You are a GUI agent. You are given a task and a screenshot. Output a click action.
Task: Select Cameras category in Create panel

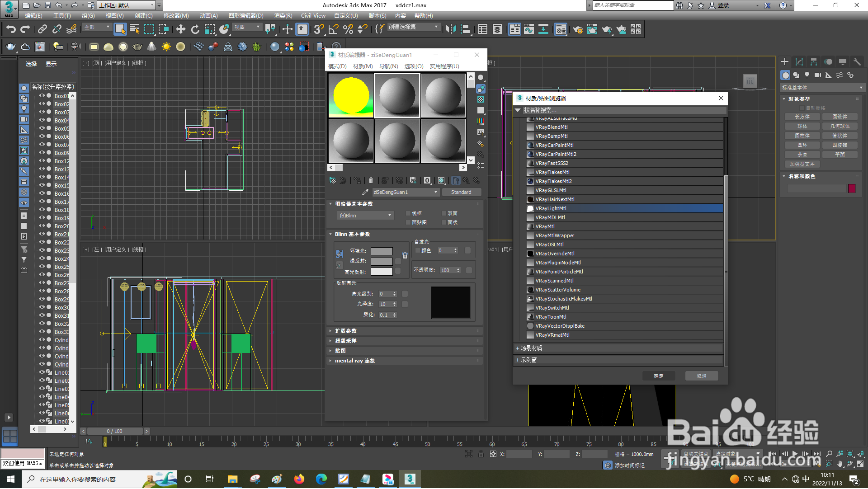(x=818, y=75)
